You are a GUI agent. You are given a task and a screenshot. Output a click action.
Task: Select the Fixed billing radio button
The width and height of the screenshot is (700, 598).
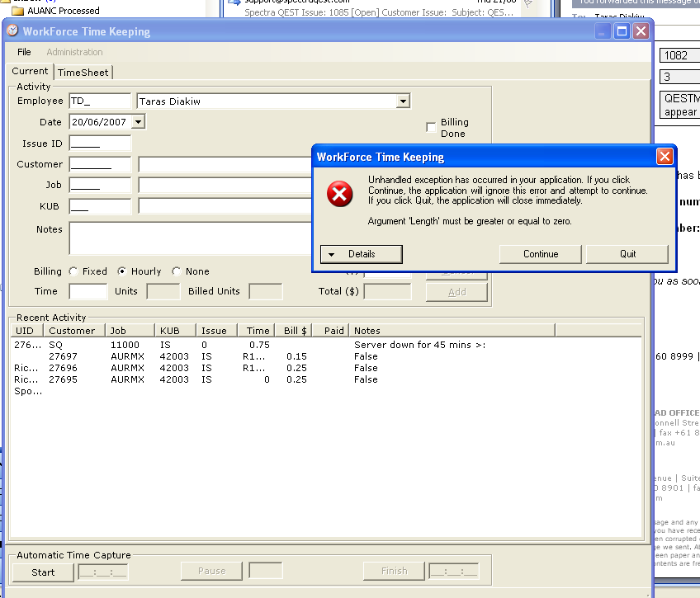click(x=74, y=271)
